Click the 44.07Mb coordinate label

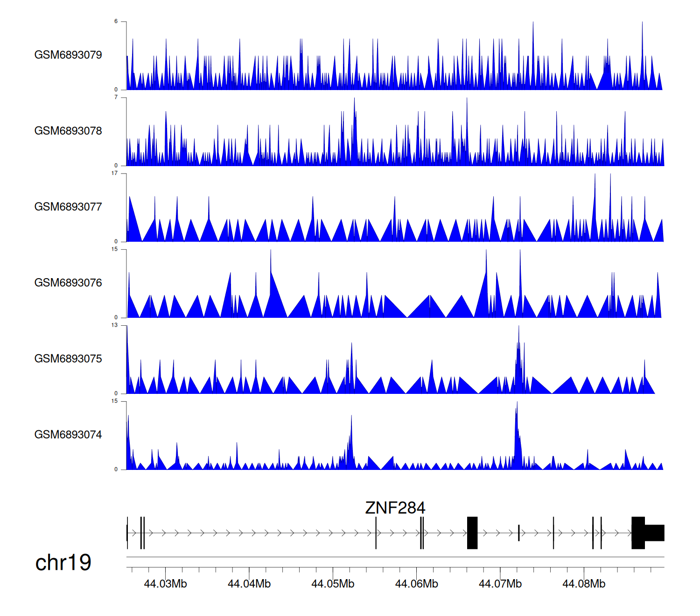pos(500,584)
